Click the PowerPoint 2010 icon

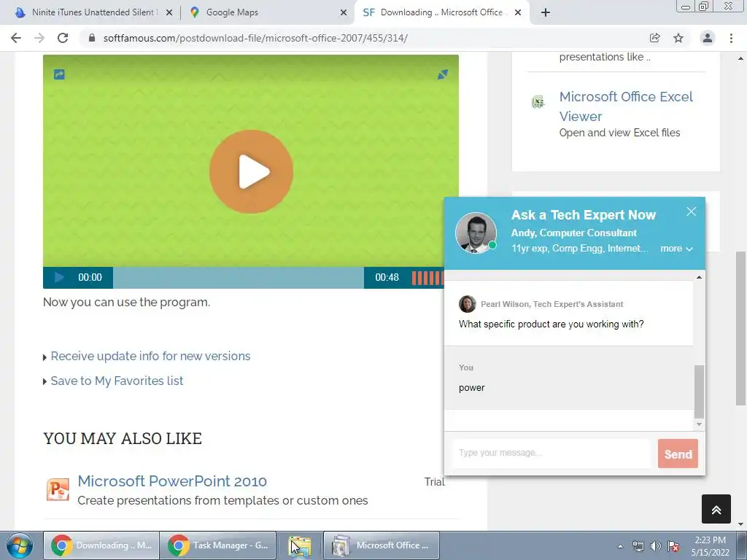tap(58, 489)
